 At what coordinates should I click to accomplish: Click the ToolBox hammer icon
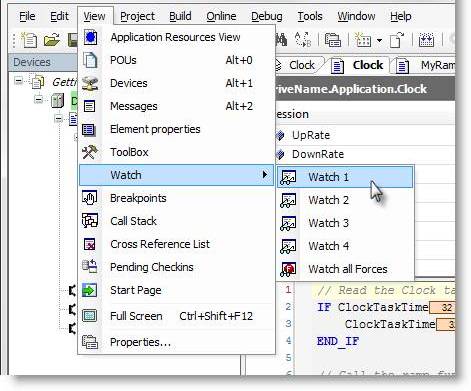(x=90, y=152)
